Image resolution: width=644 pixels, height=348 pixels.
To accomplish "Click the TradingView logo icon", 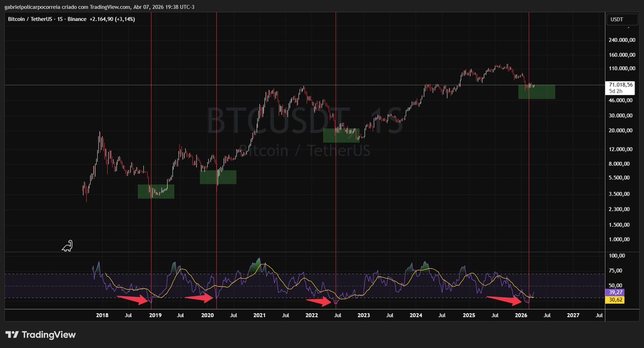I will coord(12,335).
